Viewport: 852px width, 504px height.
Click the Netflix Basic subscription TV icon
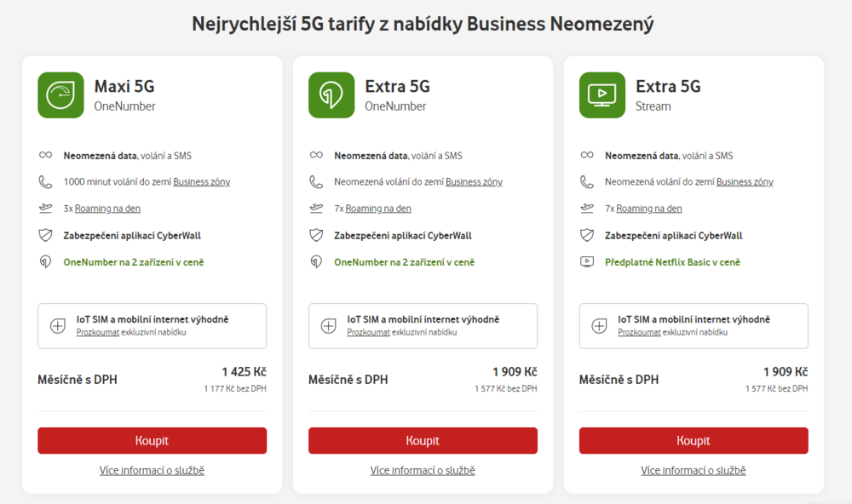[587, 262]
